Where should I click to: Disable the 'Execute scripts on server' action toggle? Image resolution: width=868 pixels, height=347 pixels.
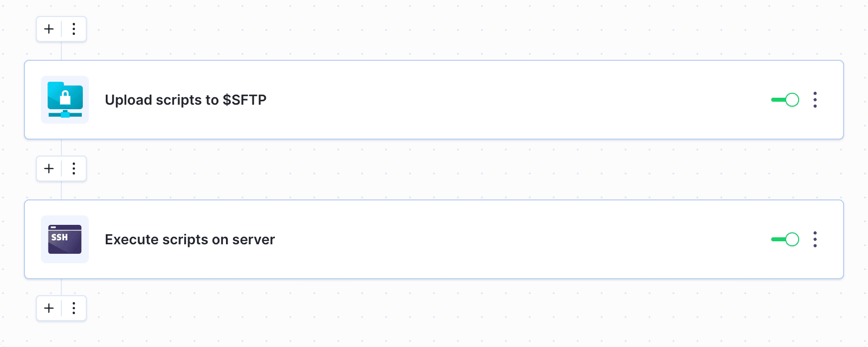pyautogui.click(x=784, y=239)
